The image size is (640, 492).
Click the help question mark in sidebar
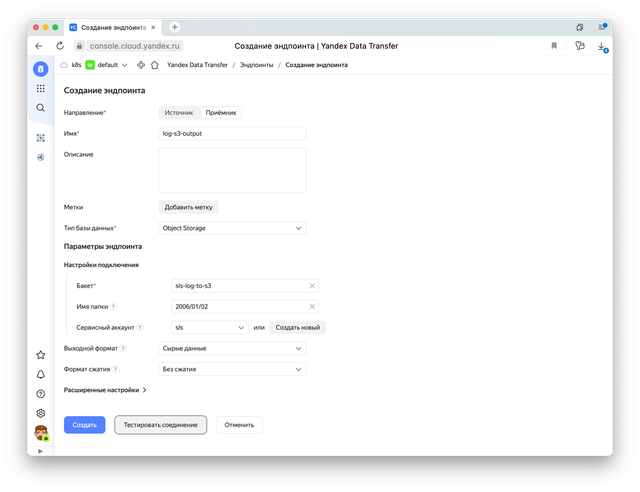(41, 393)
